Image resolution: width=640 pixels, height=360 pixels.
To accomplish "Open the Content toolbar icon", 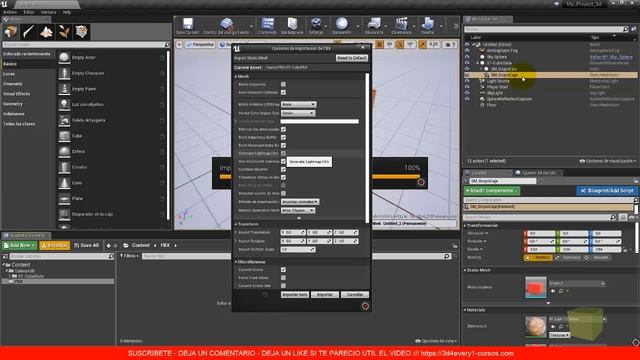I will [267, 26].
